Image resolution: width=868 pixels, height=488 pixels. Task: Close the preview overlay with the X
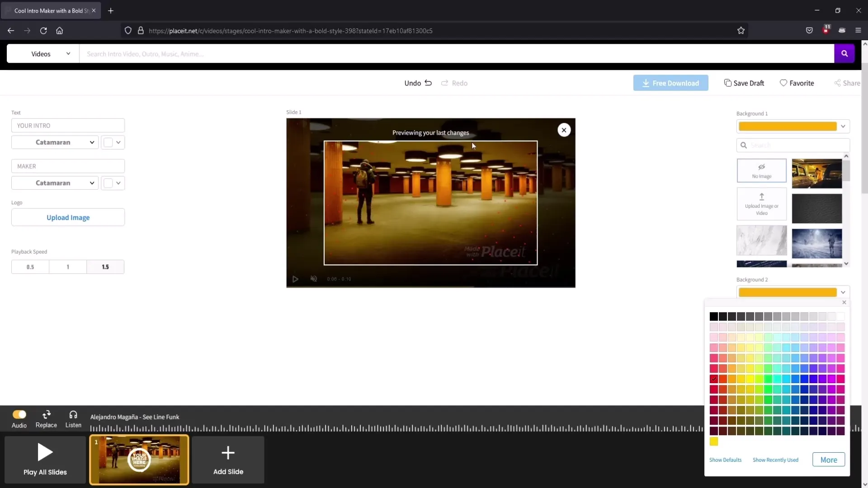(x=564, y=130)
